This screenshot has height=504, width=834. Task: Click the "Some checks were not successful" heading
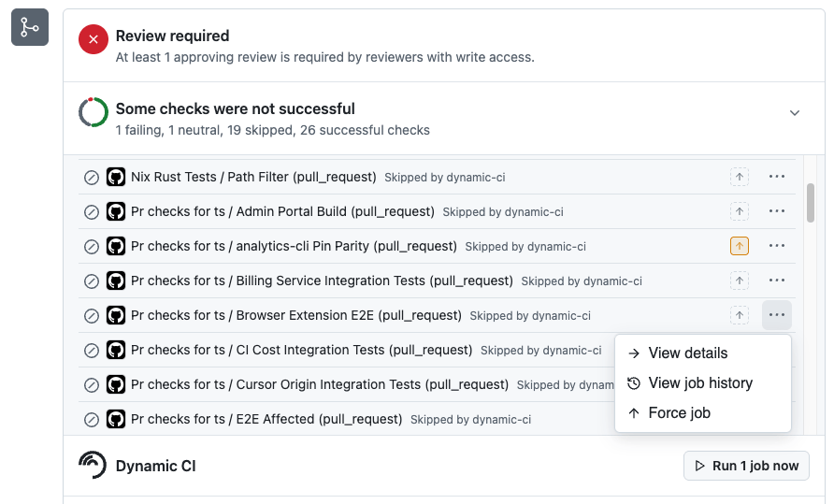[x=235, y=108]
